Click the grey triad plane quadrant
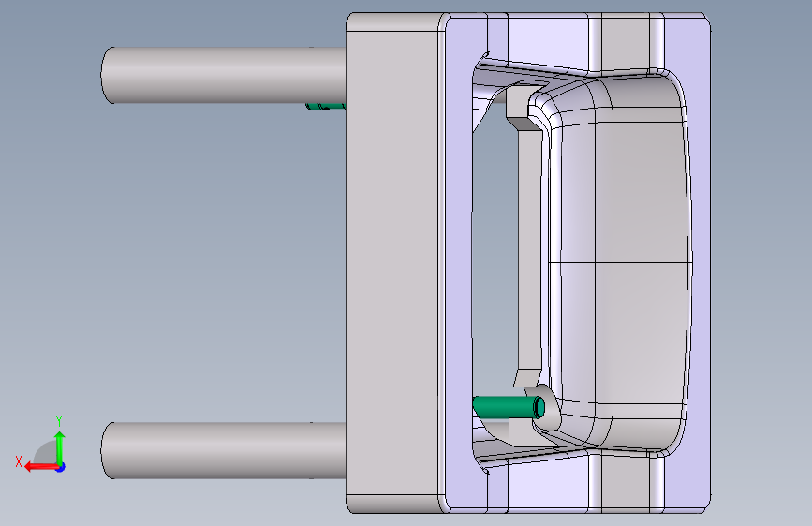Viewport: 812px width, 526px height. tap(46, 454)
